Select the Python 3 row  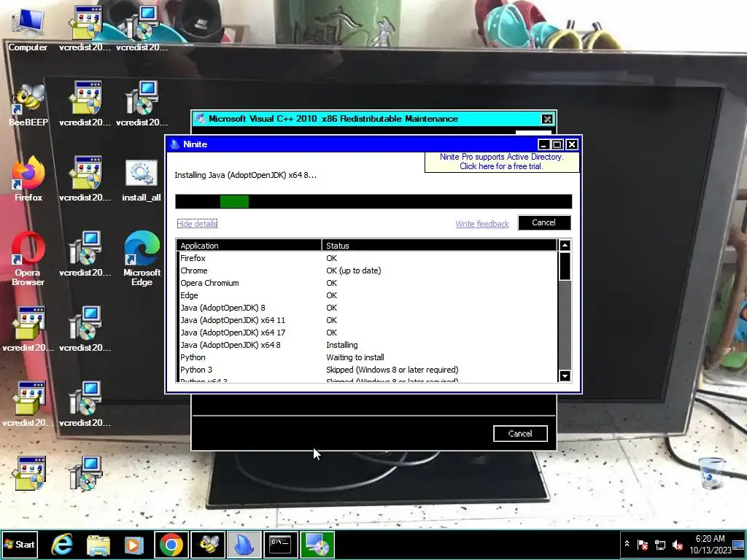[367, 370]
